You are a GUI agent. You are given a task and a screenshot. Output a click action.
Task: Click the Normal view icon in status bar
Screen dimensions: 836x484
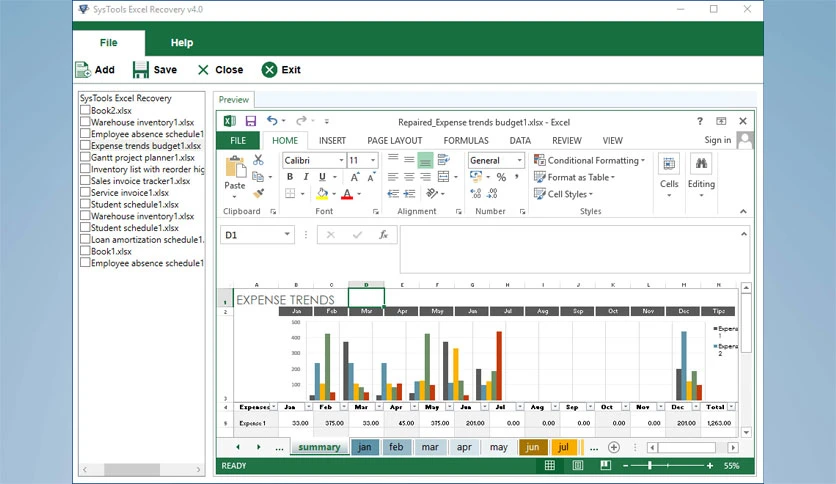point(550,465)
